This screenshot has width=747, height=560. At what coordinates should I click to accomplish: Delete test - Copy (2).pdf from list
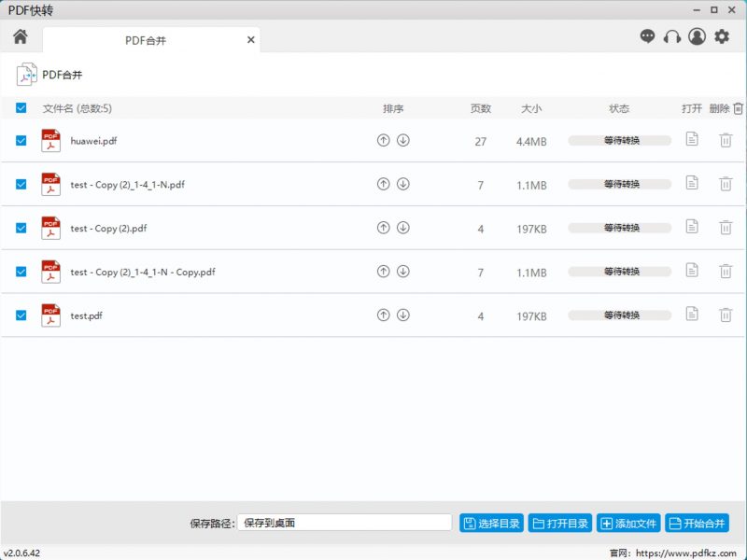pyautogui.click(x=726, y=228)
